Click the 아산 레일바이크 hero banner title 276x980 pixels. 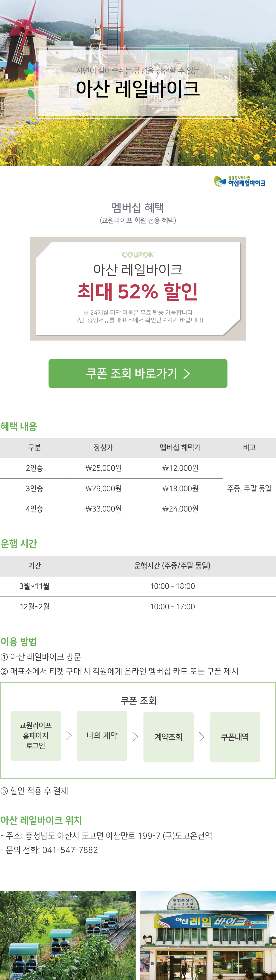point(138,88)
